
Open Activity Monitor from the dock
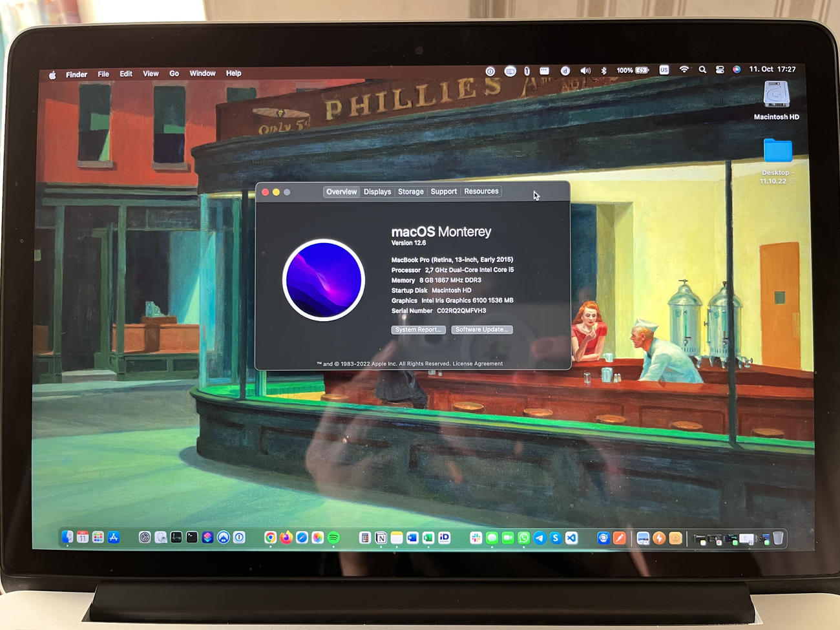click(x=176, y=537)
